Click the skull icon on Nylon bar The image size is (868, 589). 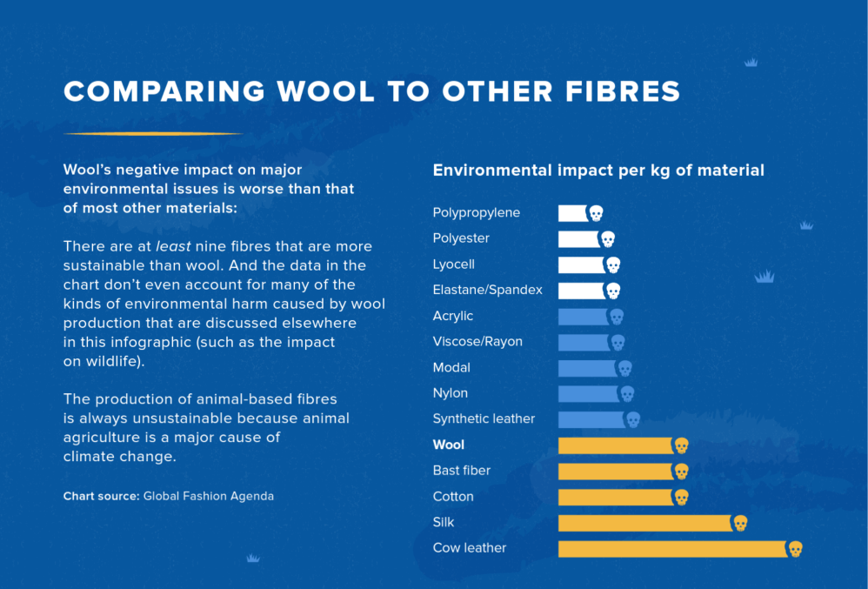coord(627,394)
